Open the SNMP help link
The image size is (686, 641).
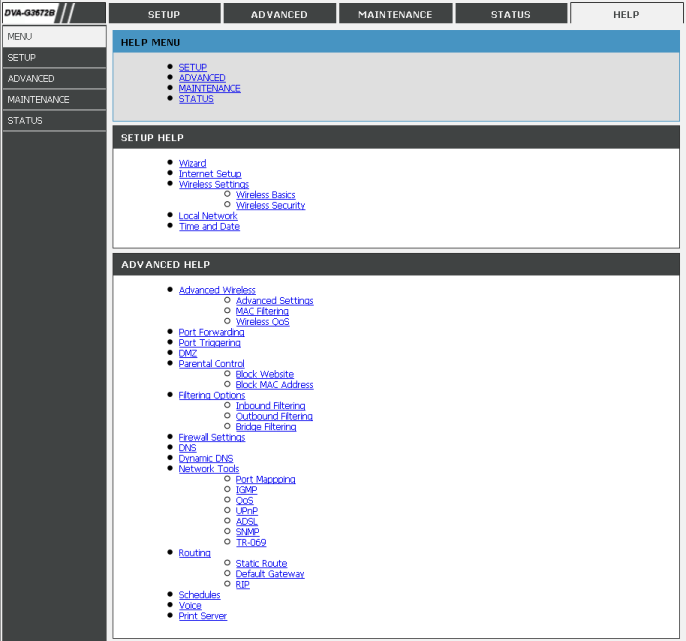[248, 532]
